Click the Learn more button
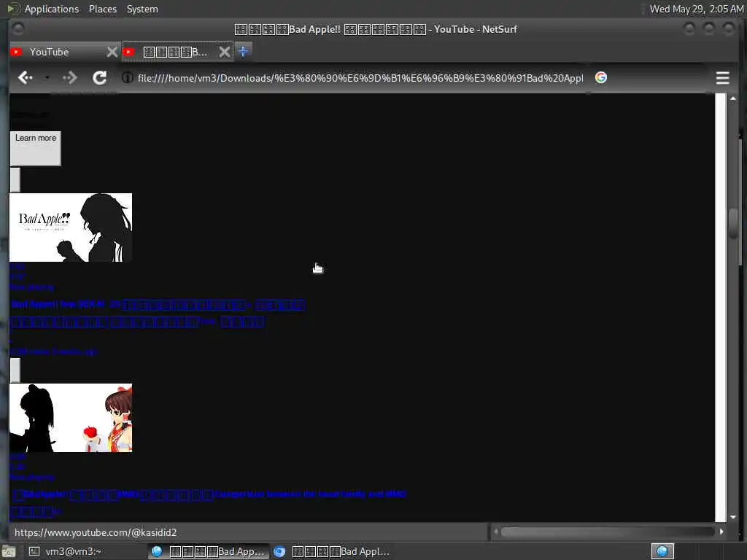This screenshot has width=747, height=560. click(x=36, y=149)
